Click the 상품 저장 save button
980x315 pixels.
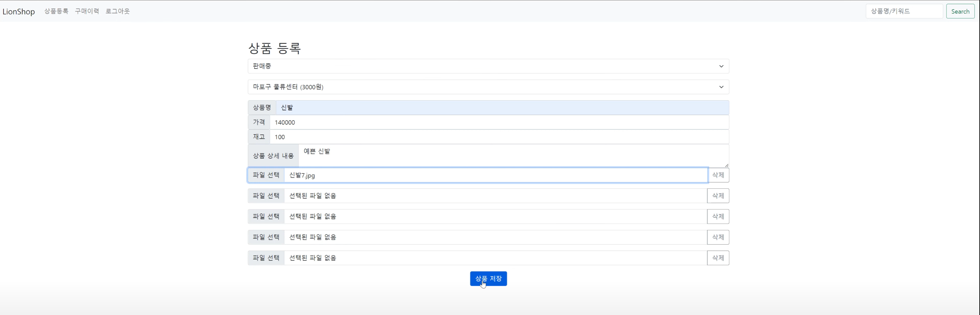pos(489,279)
